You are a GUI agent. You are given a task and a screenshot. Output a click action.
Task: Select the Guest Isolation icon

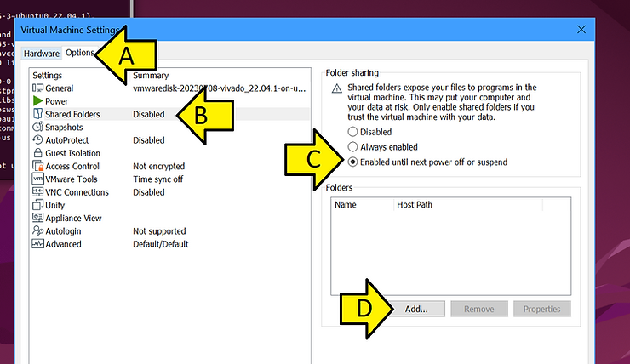pos(37,153)
